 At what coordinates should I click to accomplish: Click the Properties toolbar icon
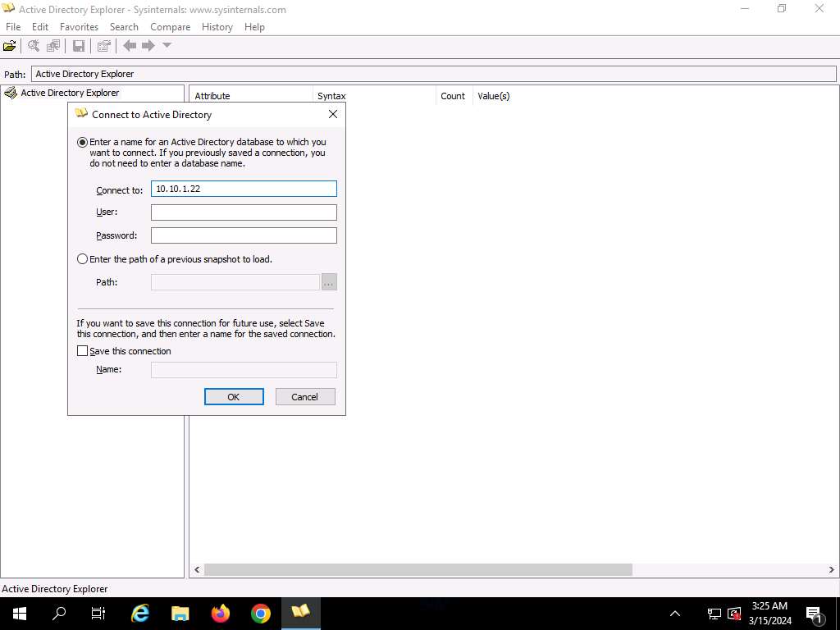(x=103, y=46)
